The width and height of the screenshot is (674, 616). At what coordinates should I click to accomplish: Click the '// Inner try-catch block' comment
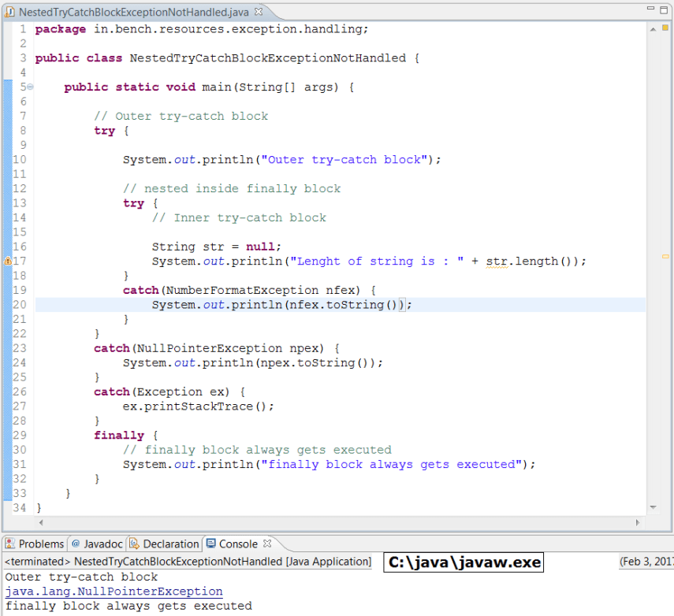239,217
